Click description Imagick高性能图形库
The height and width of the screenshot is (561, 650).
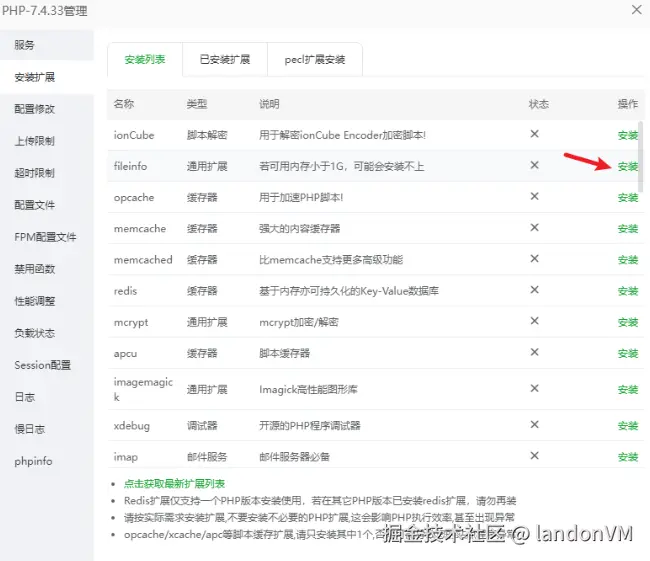point(308,389)
